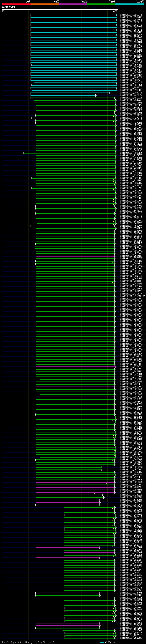Select the UniRef100_B9RFP8 label

coord(131,53)
